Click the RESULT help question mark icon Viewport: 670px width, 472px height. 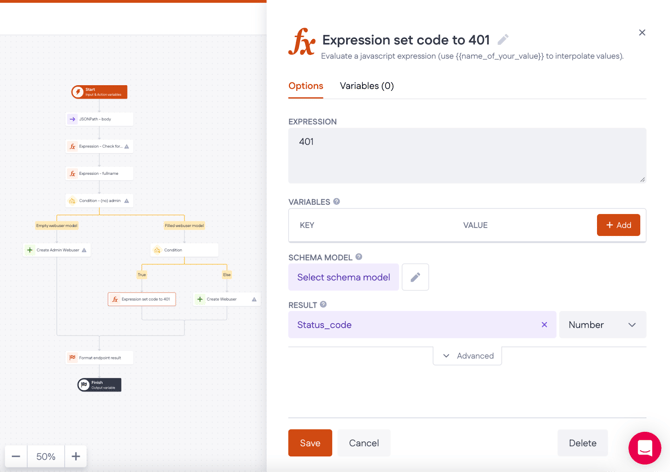tap(323, 305)
